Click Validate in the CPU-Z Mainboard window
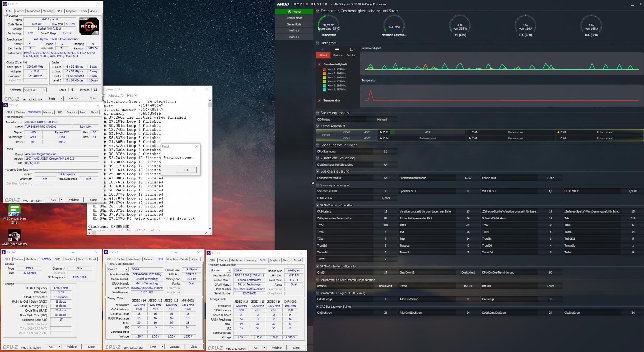The height and width of the screenshot is (352, 644). click(x=74, y=200)
